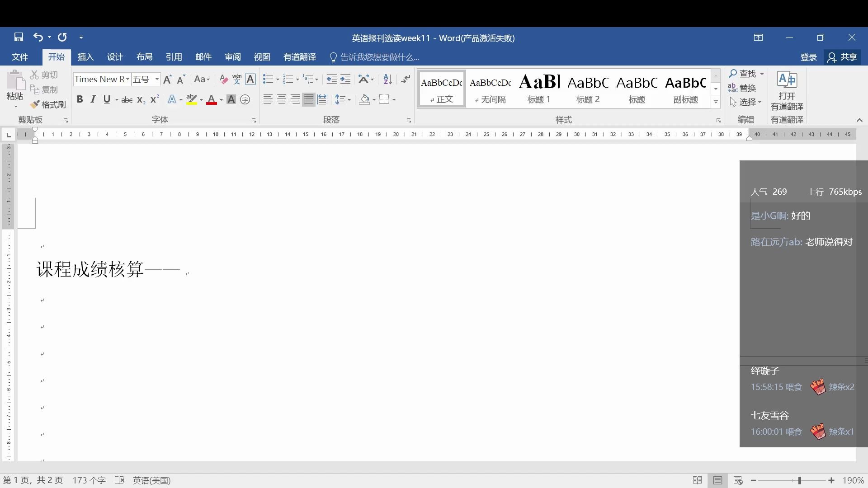Viewport: 868px width, 488px height.
Task: Adjust the zoom slider handle
Action: 799,480
